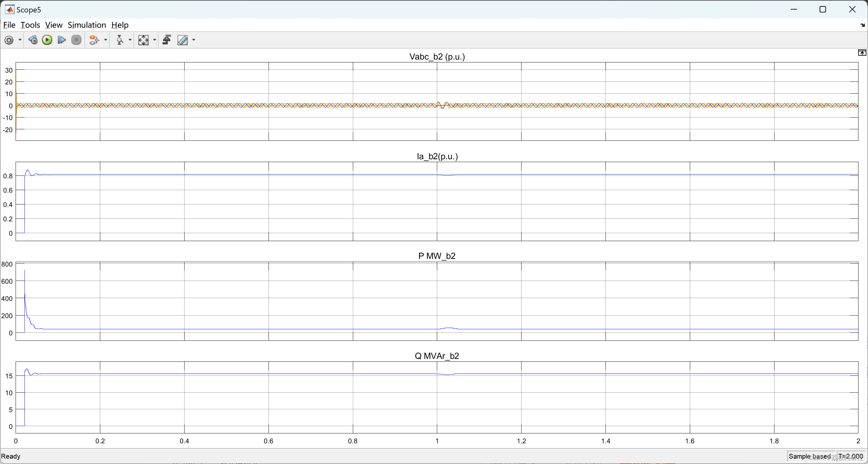Viewport: 868px width, 464px height.
Task: Open the View menu
Action: (x=53, y=25)
